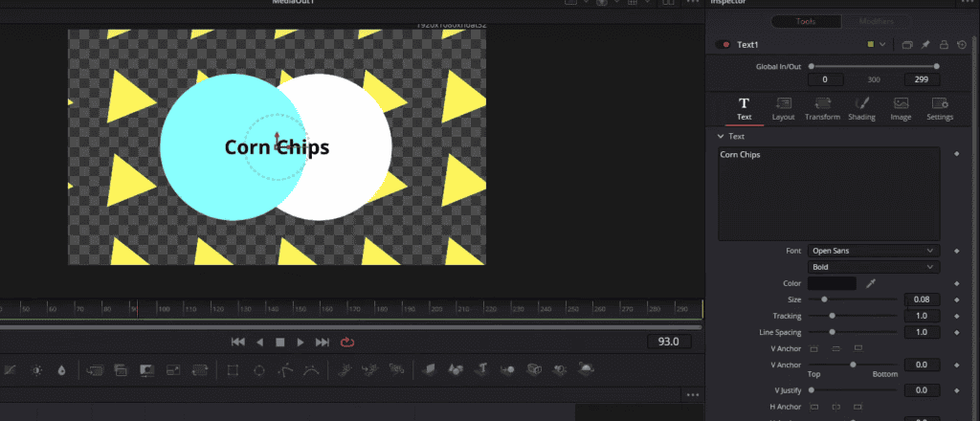Add a Camera 3D node
Image resolution: width=980 pixels, height=421 pixels.
534,369
